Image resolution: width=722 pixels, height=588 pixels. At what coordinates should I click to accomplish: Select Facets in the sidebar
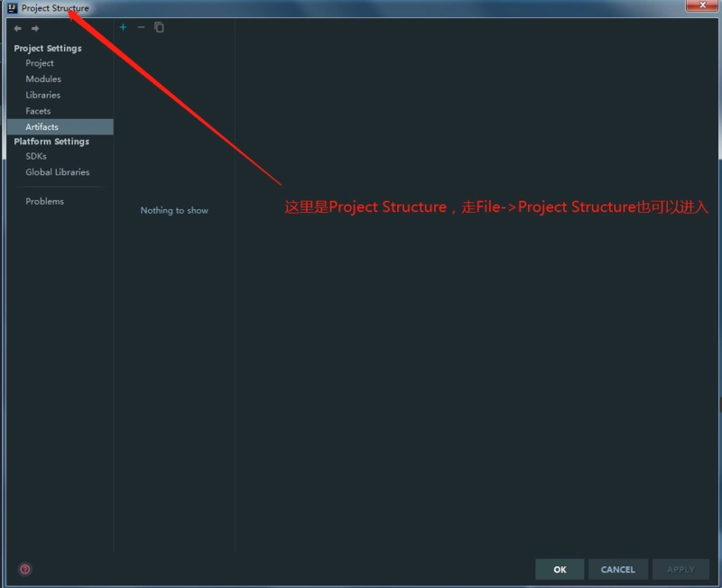(38, 111)
